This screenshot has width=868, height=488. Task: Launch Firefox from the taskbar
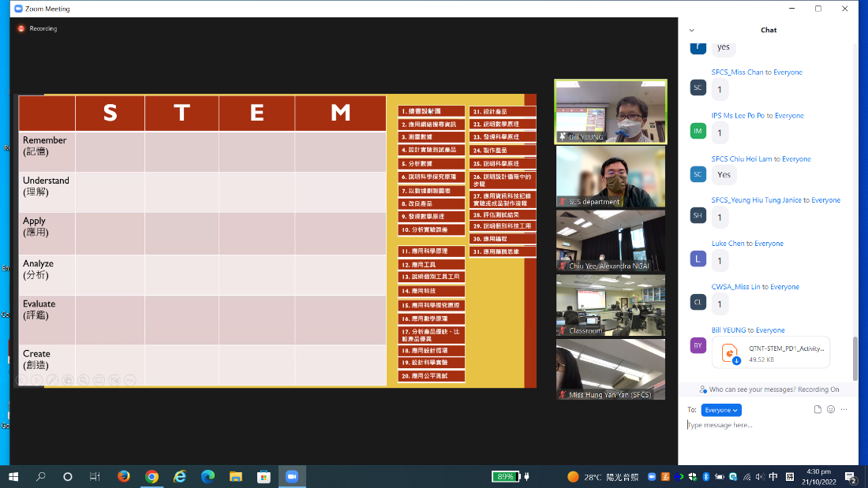123,477
